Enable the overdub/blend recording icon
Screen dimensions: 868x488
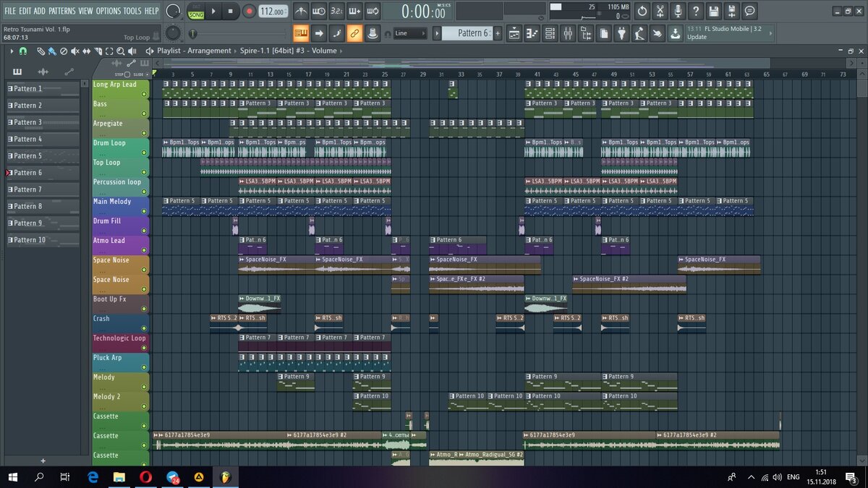[x=354, y=11]
